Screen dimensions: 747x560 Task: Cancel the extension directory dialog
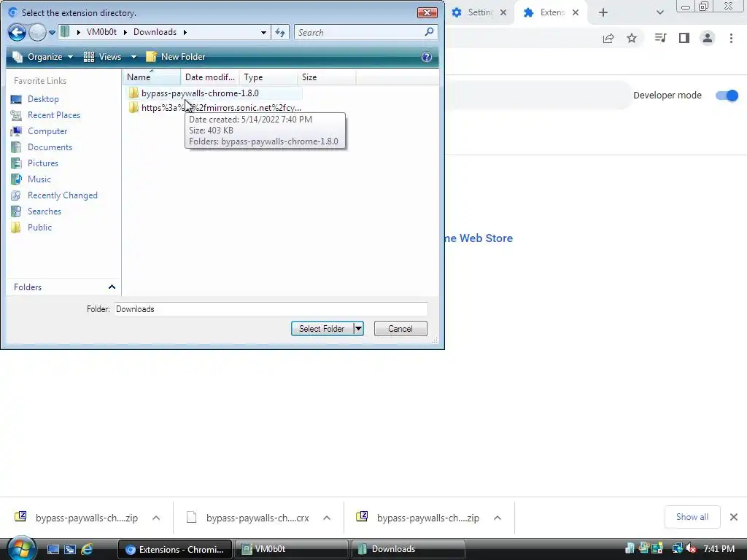click(x=400, y=329)
